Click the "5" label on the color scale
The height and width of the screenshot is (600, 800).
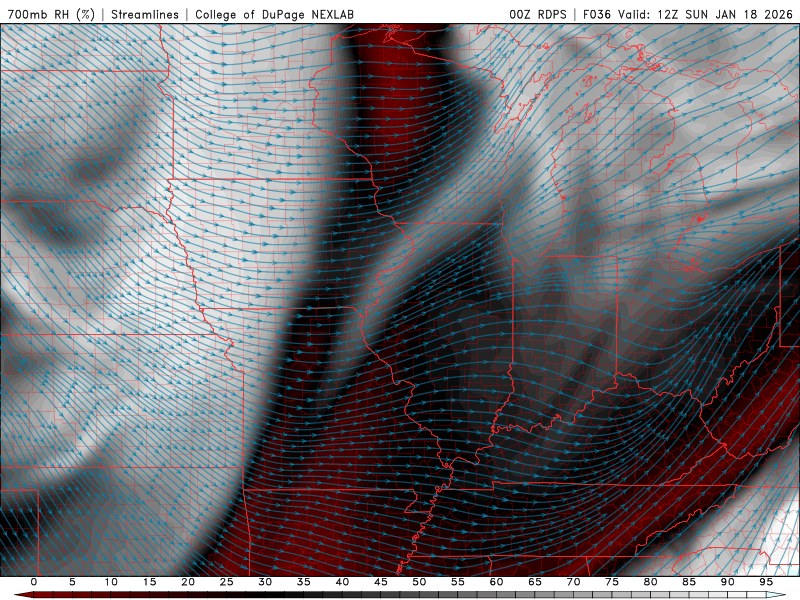click(x=72, y=582)
